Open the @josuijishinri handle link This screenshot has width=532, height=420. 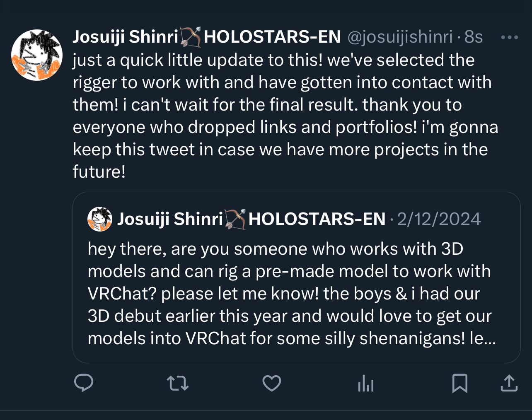tap(399, 37)
